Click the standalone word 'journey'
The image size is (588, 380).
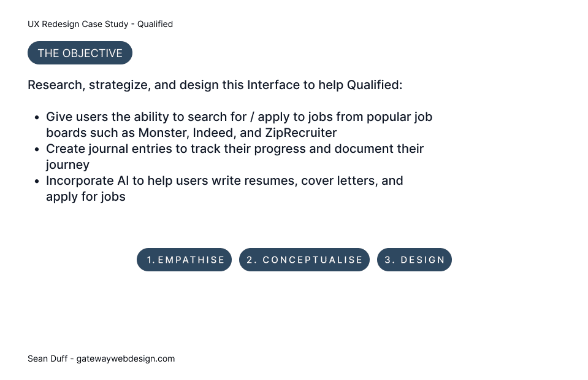pyautogui.click(x=68, y=165)
